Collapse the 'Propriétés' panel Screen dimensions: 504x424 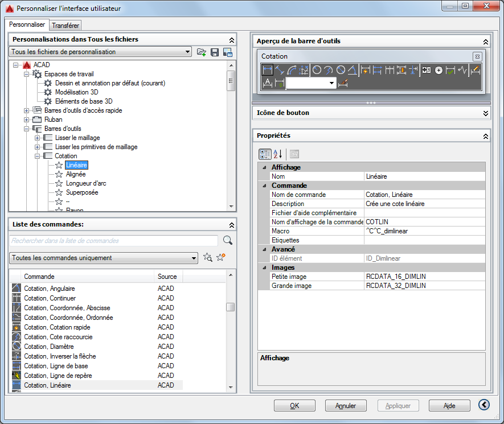(485, 136)
